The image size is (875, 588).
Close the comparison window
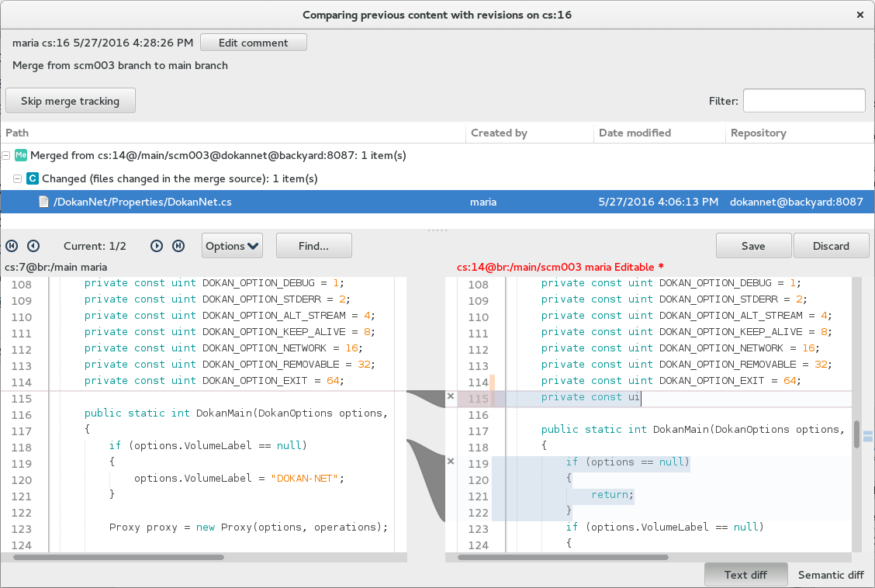(x=860, y=15)
